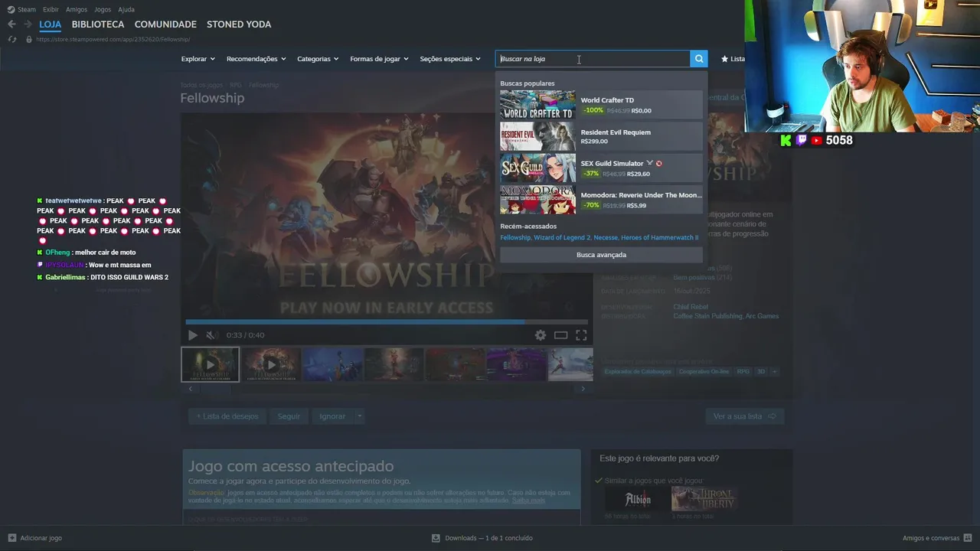Click the Ignorar button

(x=332, y=416)
